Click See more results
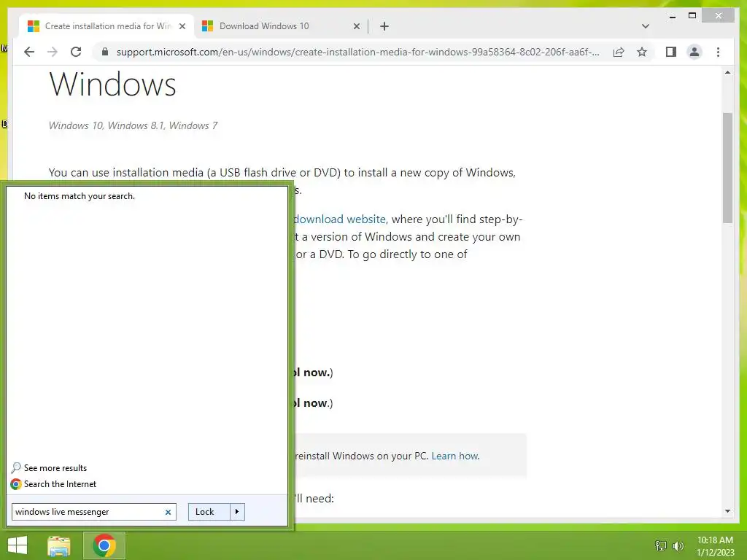 55,468
